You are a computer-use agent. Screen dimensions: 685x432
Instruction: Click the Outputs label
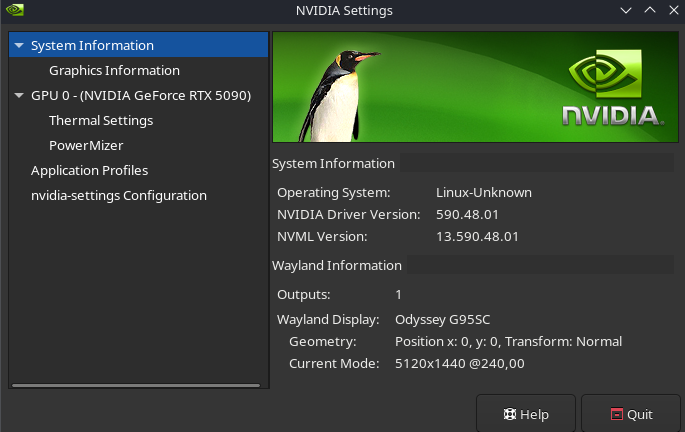(304, 294)
